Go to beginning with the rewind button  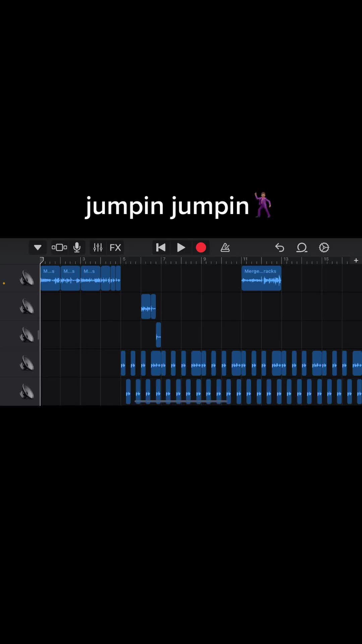click(x=161, y=248)
